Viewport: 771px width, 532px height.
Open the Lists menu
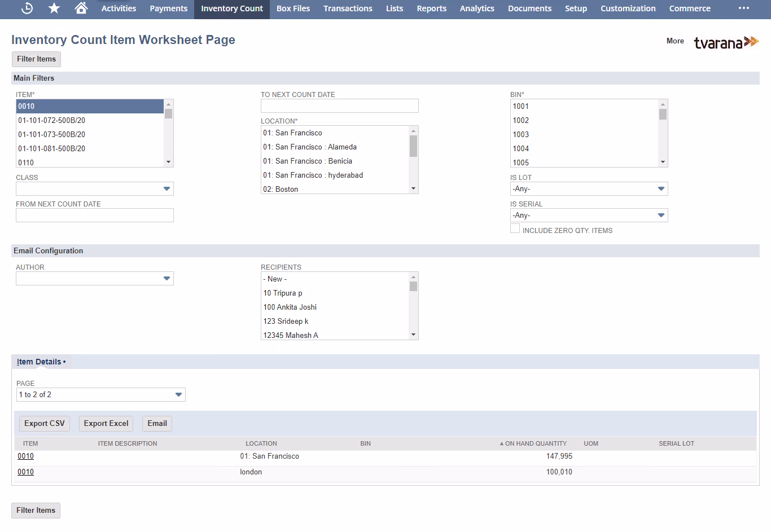[x=395, y=8]
